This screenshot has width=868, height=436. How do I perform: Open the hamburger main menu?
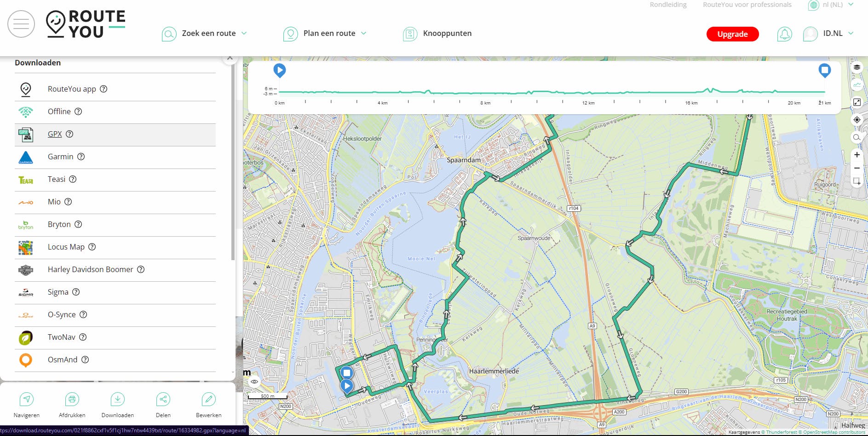[x=21, y=24]
